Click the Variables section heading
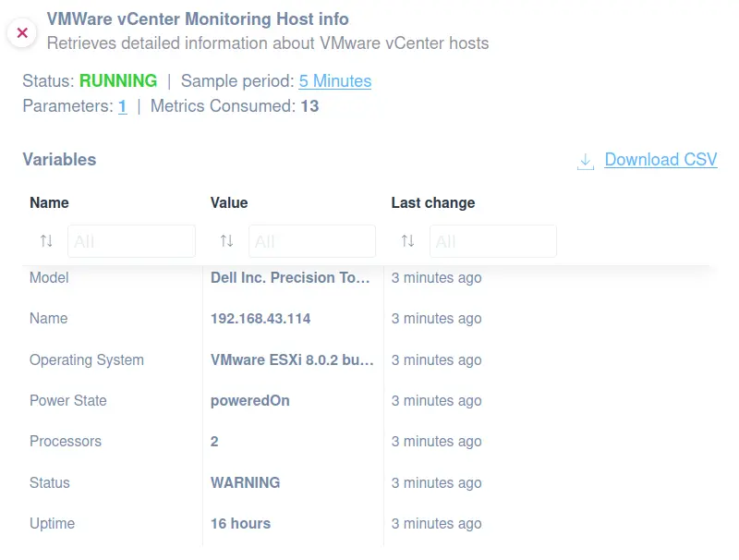 [59, 159]
